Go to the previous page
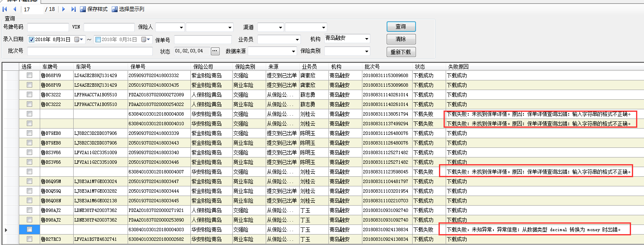 (x=15, y=9)
